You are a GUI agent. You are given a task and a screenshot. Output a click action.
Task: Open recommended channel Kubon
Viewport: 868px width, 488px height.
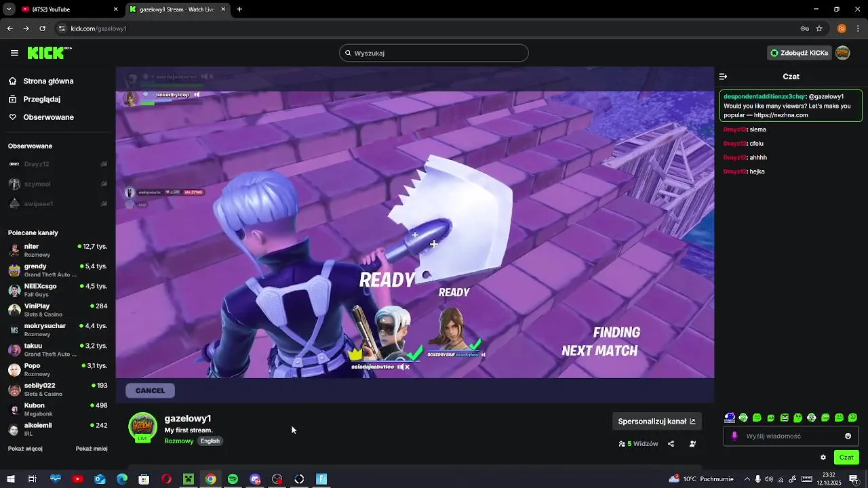click(58, 409)
